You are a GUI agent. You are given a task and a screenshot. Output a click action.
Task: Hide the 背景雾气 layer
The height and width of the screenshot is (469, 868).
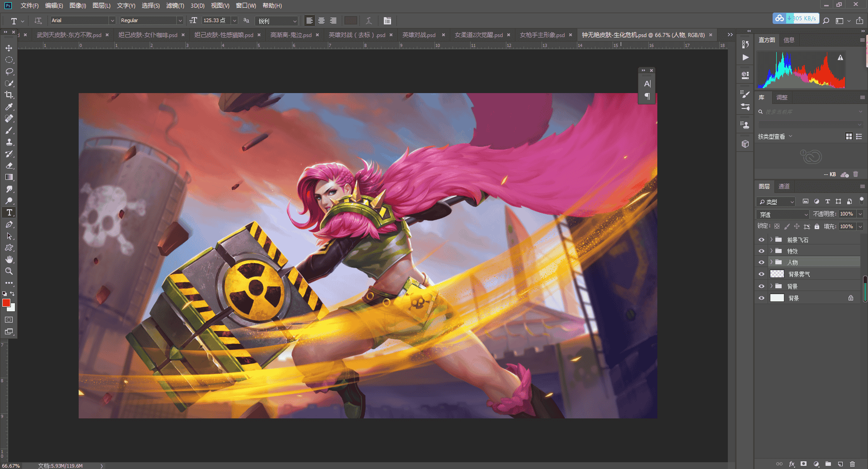[x=761, y=274]
